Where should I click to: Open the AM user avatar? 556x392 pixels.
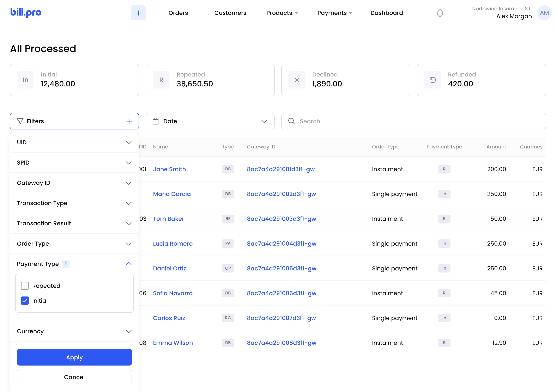[x=544, y=13]
